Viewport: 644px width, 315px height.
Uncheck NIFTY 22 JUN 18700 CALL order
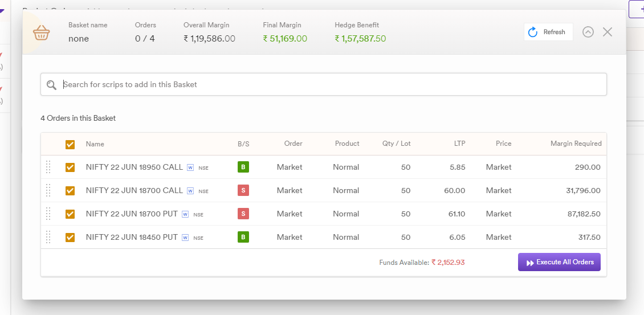pos(70,191)
